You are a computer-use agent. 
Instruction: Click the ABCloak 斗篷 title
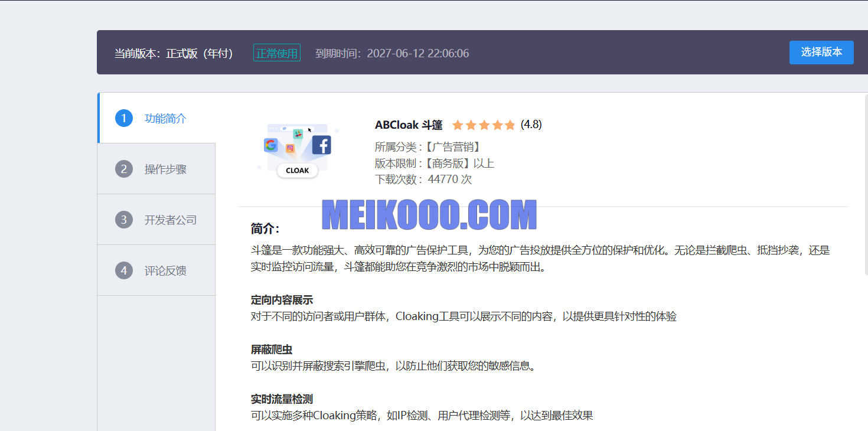pos(409,125)
